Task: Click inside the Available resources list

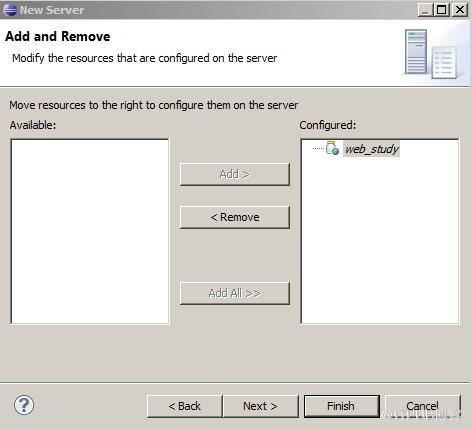Action: coord(90,231)
